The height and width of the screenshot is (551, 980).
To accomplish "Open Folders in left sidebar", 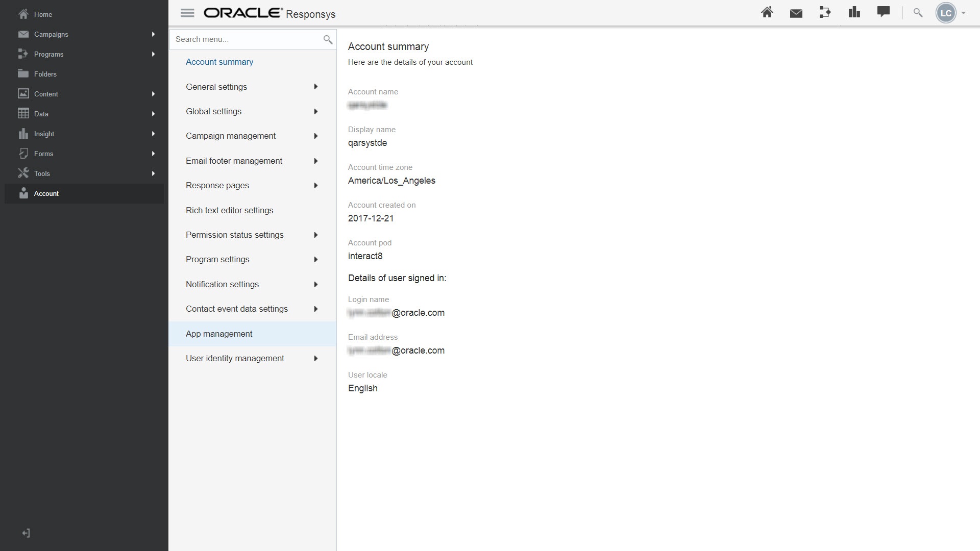I will [45, 74].
